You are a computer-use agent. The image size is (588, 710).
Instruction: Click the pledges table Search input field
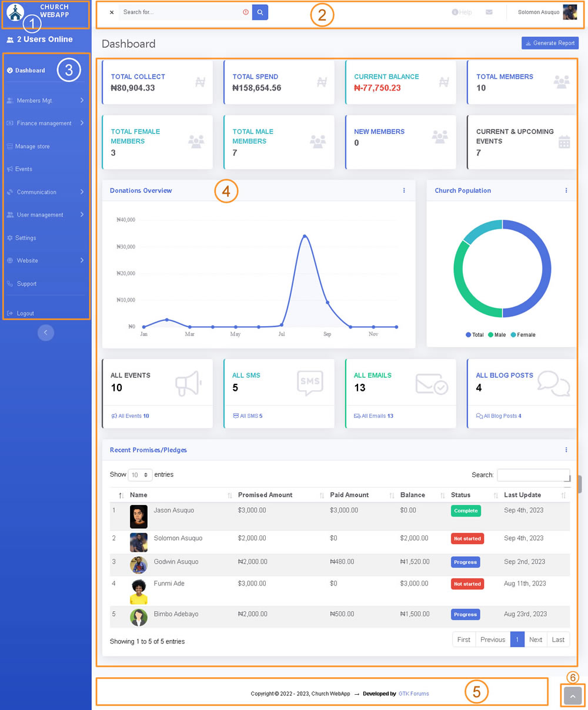[x=533, y=475]
